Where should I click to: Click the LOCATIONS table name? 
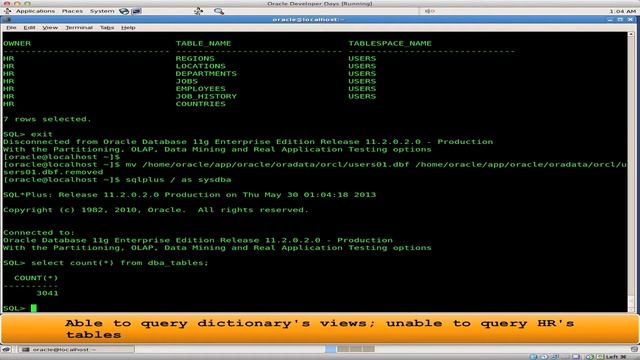pos(200,66)
